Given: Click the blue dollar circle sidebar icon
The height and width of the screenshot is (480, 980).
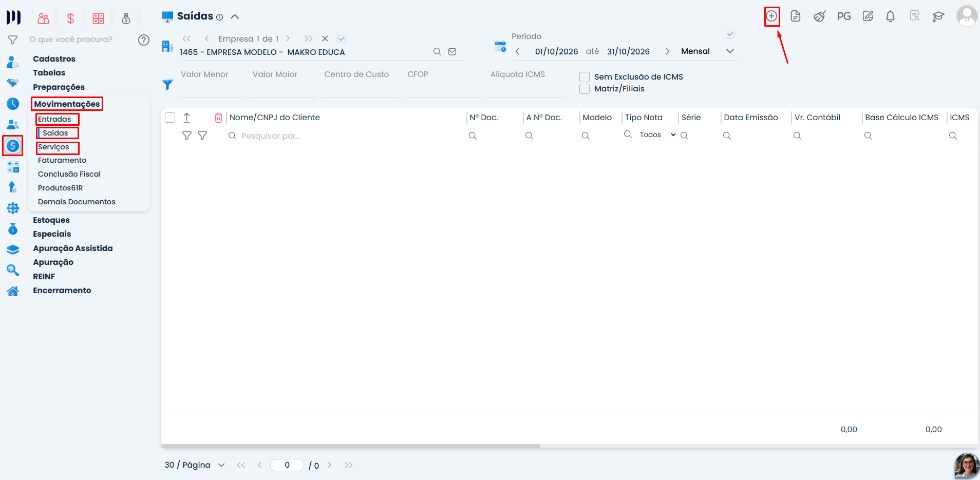Looking at the screenshot, I should tap(13, 146).
